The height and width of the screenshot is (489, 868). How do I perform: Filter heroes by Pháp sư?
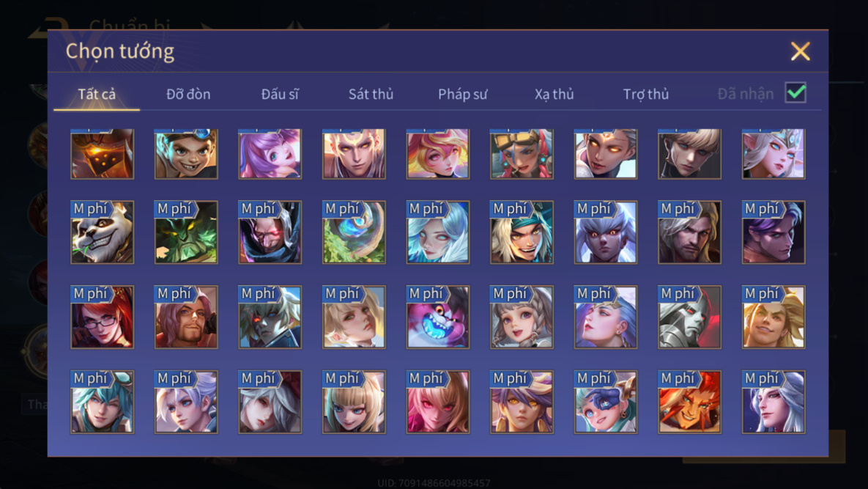(462, 94)
